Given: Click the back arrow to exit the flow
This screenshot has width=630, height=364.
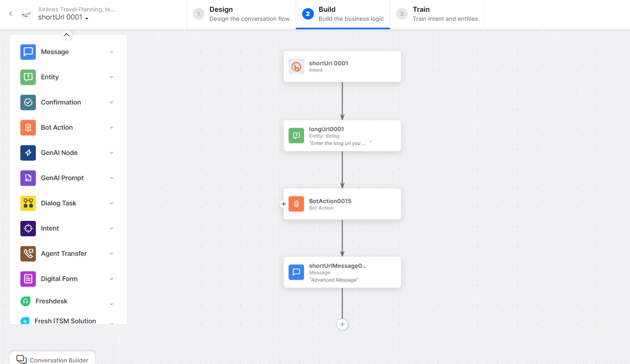Looking at the screenshot, I should [10, 13].
